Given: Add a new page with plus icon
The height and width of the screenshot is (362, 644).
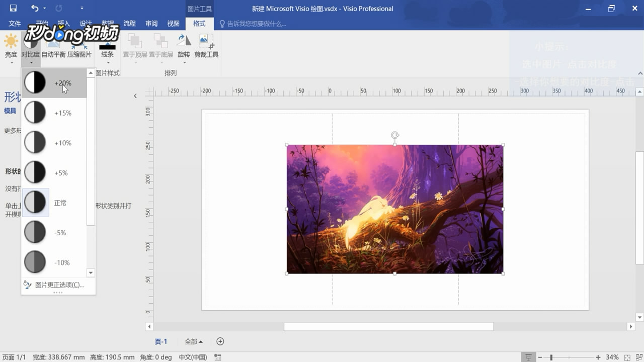Looking at the screenshot, I should coord(220,341).
